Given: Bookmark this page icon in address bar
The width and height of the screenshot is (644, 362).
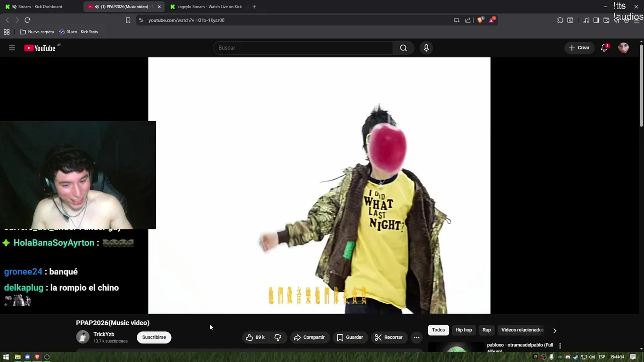Looking at the screenshot, I should (x=128, y=20).
